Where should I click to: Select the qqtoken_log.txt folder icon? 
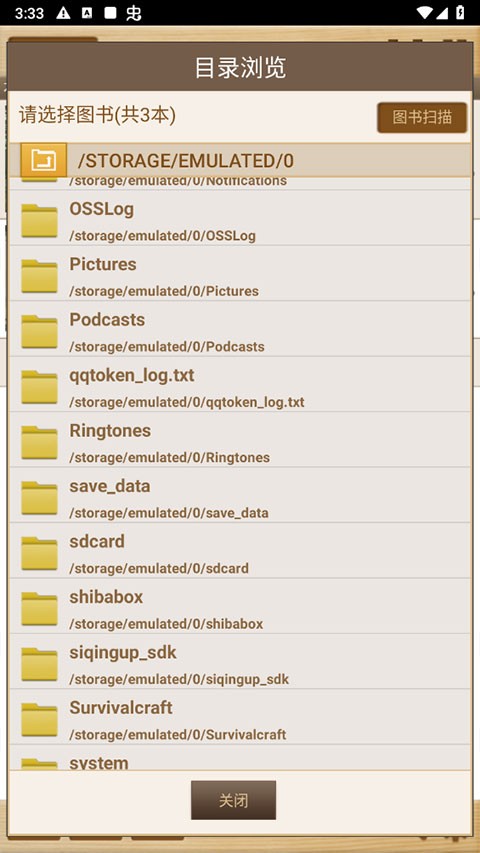tap(39, 387)
